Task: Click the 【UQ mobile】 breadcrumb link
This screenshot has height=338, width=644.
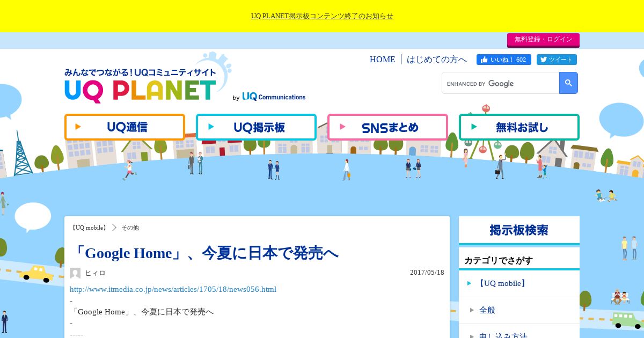Action: [89, 227]
